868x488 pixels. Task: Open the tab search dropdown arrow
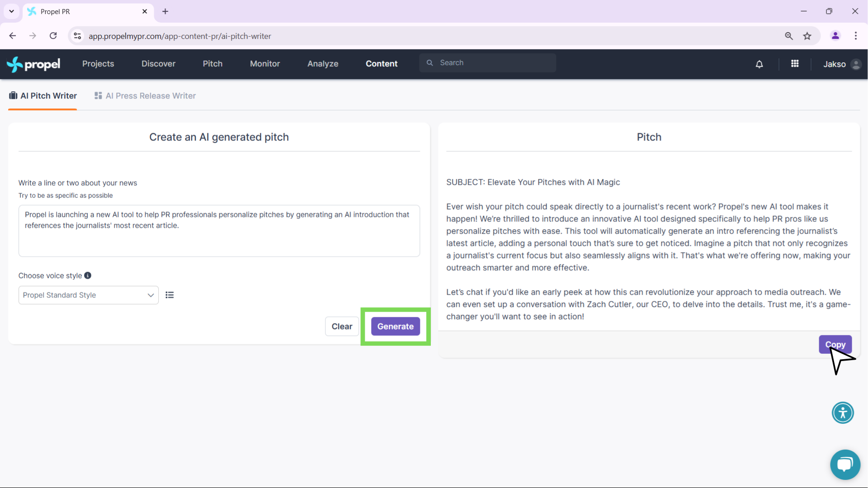[11, 11]
